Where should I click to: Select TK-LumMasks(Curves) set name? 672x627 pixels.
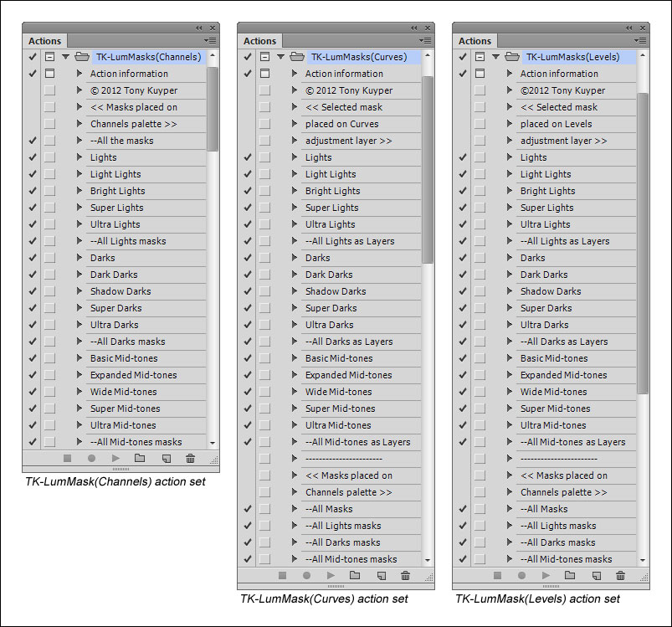(x=359, y=57)
